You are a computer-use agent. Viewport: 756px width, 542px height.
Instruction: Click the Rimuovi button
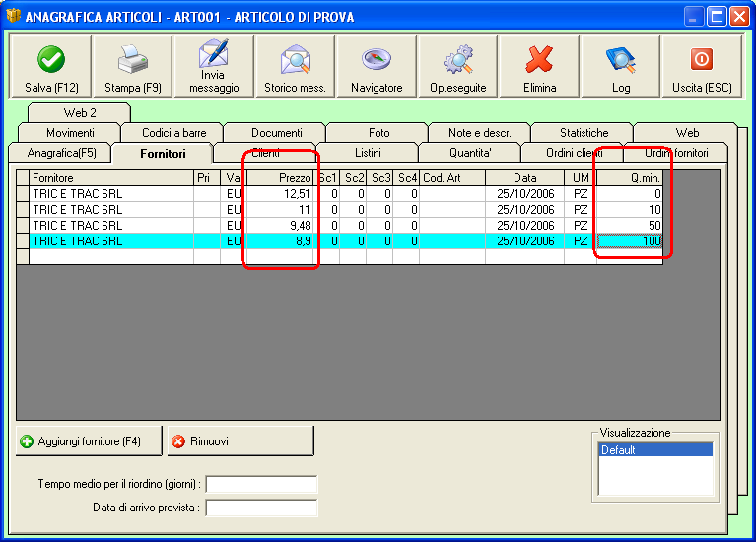(x=241, y=440)
